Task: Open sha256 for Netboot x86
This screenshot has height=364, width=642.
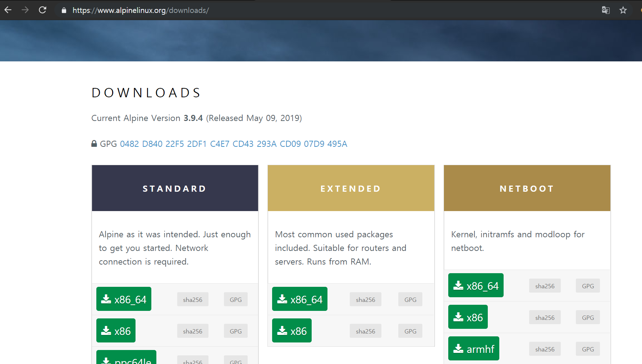Action: [x=545, y=317]
